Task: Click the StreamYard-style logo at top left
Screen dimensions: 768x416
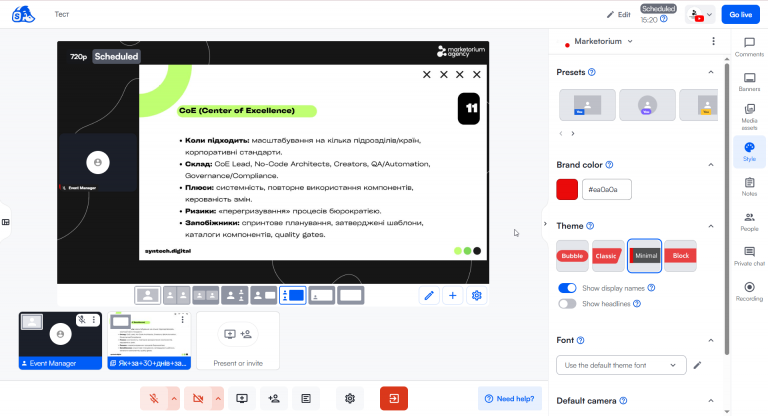Action: [x=23, y=14]
